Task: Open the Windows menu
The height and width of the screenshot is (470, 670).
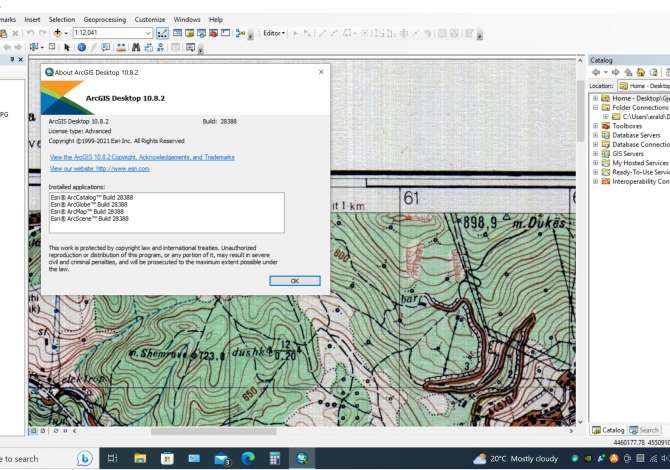Action: [x=187, y=20]
